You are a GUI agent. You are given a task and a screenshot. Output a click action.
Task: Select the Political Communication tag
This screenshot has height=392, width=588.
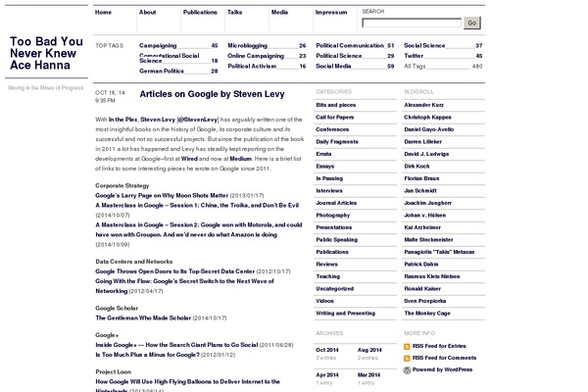[x=350, y=45]
